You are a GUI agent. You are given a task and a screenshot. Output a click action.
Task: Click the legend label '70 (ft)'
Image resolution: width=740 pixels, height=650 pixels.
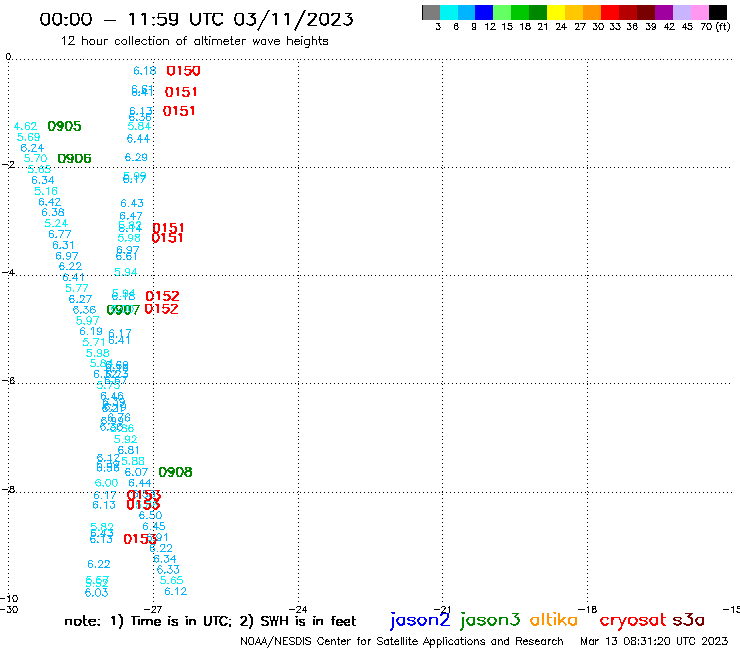(715, 27)
